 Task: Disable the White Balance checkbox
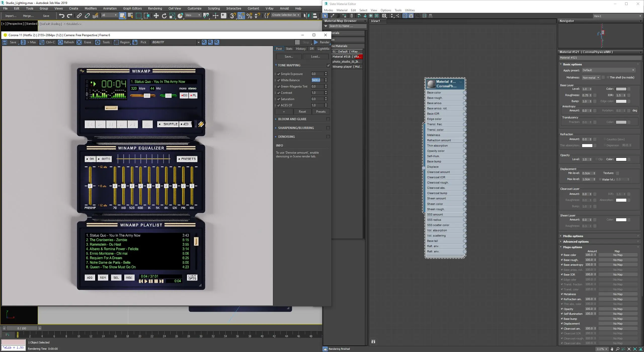point(279,80)
